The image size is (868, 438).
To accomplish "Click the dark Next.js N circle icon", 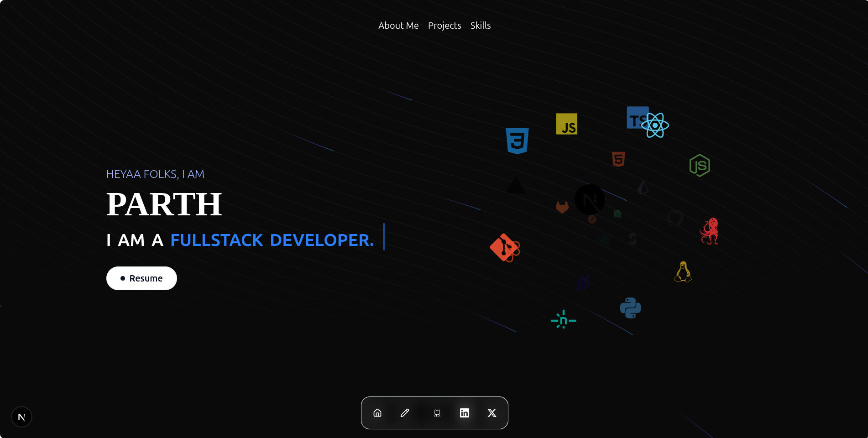I will click(590, 199).
